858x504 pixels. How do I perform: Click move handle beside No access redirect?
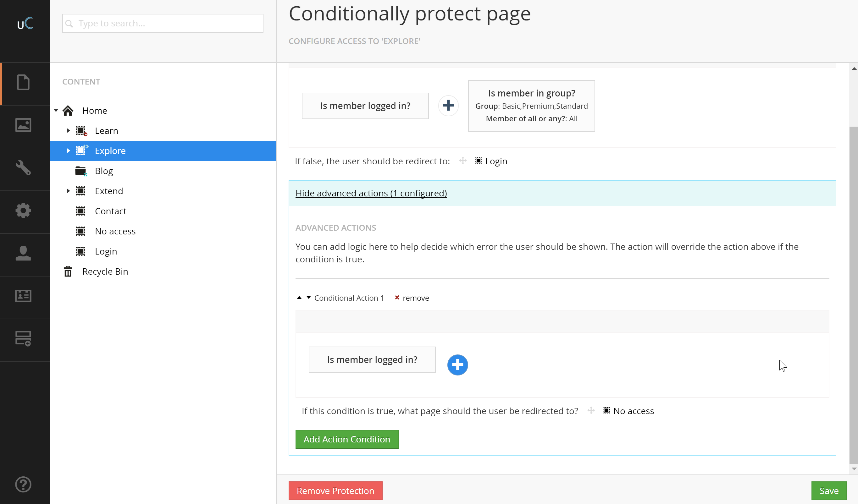591,410
